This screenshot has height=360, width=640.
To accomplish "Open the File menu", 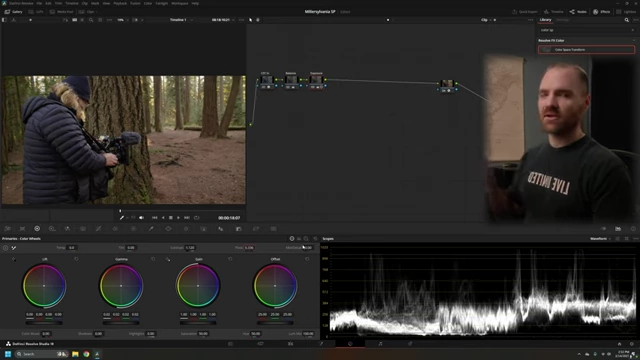I will pos(40,3).
